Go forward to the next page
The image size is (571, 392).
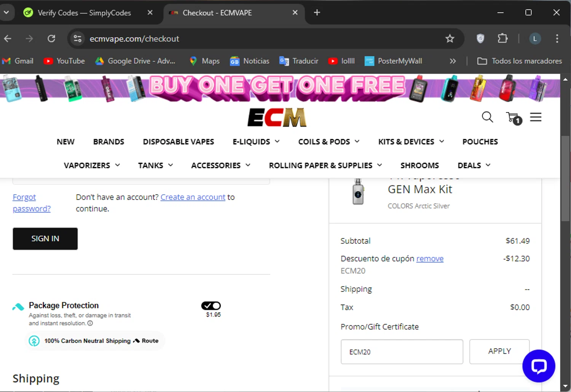pyautogui.click(x=29, y=38)
